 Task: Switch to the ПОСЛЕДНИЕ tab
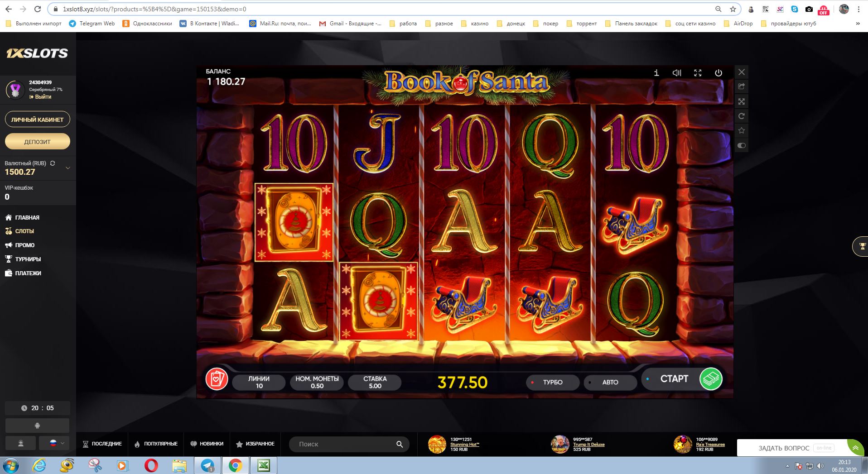coord(102,444)
